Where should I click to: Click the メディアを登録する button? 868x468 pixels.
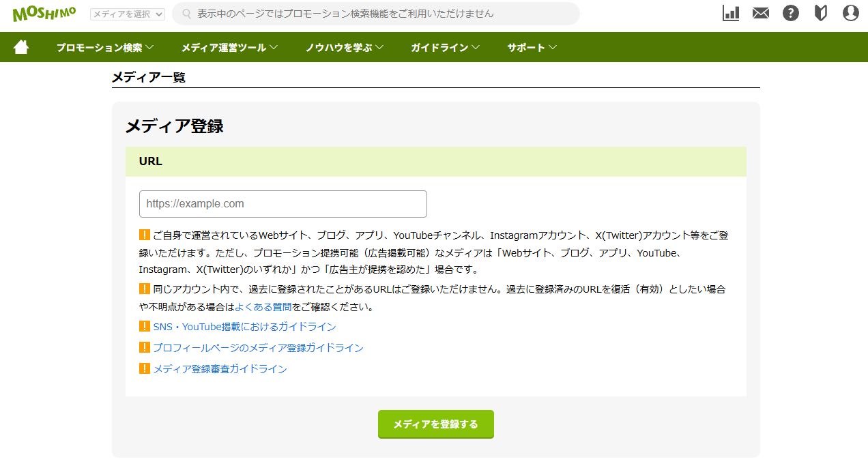436,424
